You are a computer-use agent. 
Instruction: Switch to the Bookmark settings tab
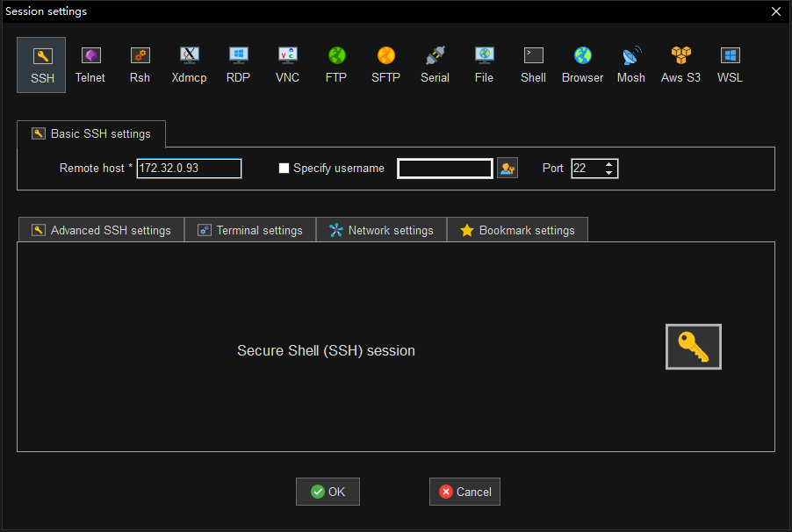(x=517, y=230)
